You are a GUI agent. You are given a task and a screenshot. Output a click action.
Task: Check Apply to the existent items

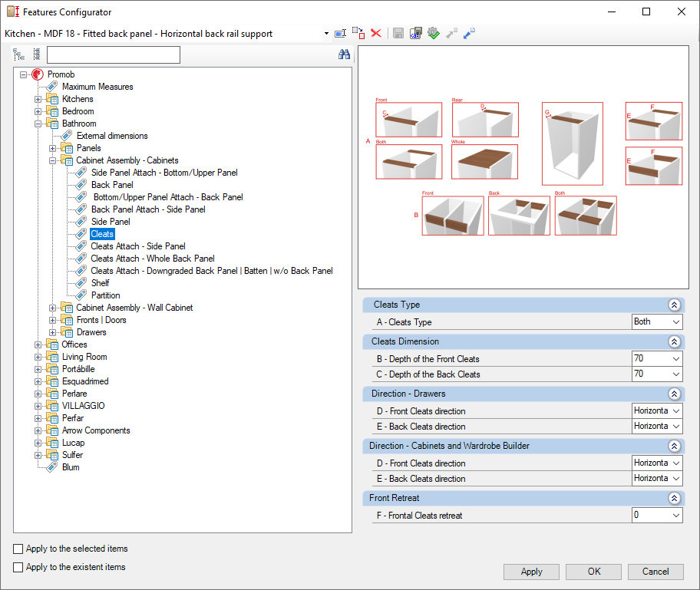click(x=18, y=567)
